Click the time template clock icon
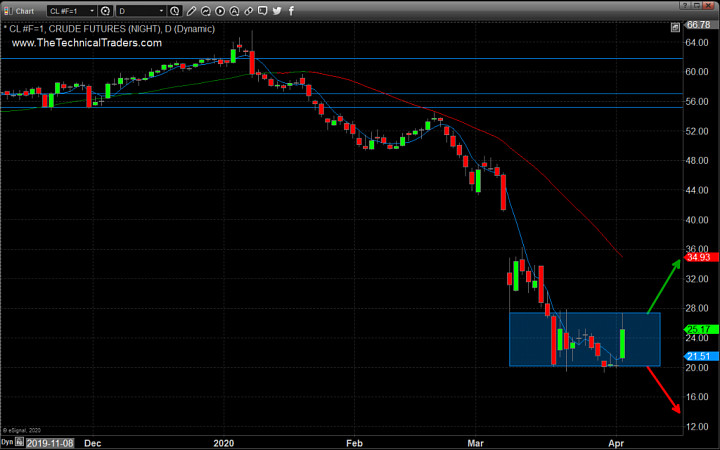The image size is (720, 450). (174, 11)
